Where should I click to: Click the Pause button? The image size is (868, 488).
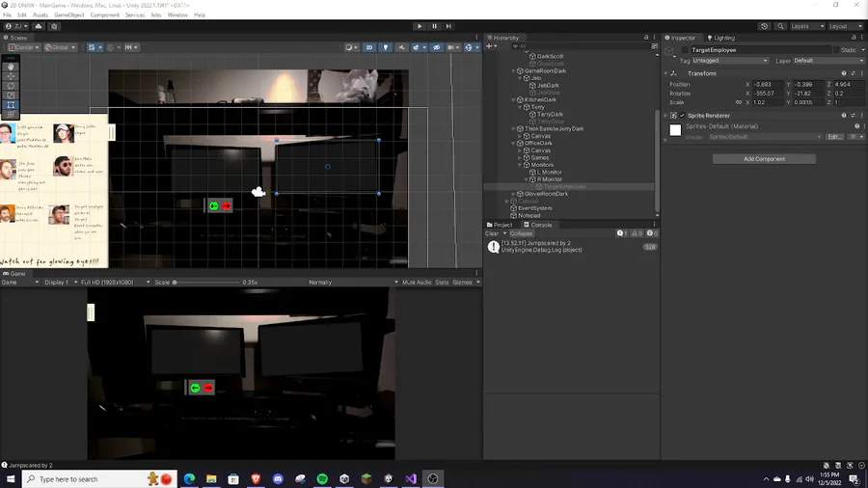pos(434,26)
